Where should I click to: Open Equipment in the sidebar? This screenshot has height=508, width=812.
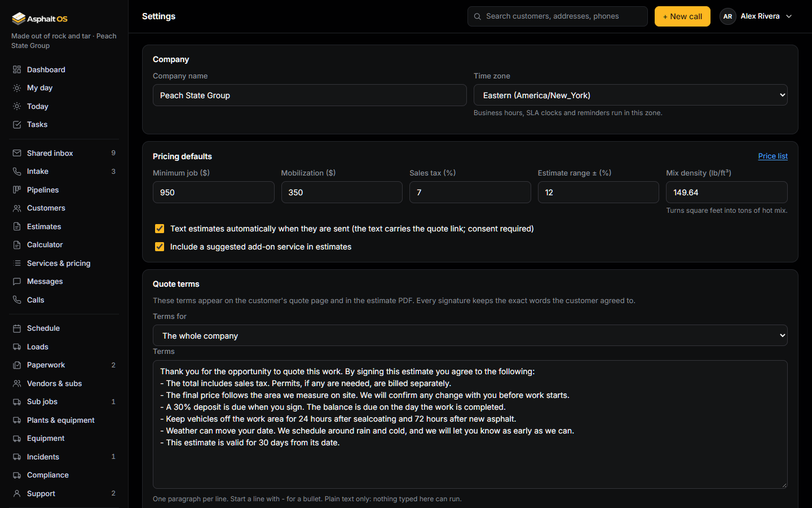[64, 439]
